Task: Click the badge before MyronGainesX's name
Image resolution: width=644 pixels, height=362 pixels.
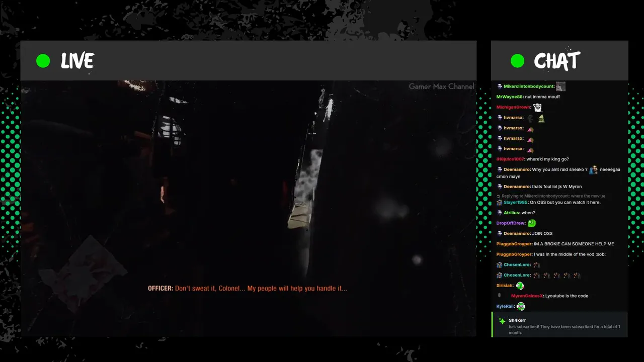Action: (x=500, y=296)
